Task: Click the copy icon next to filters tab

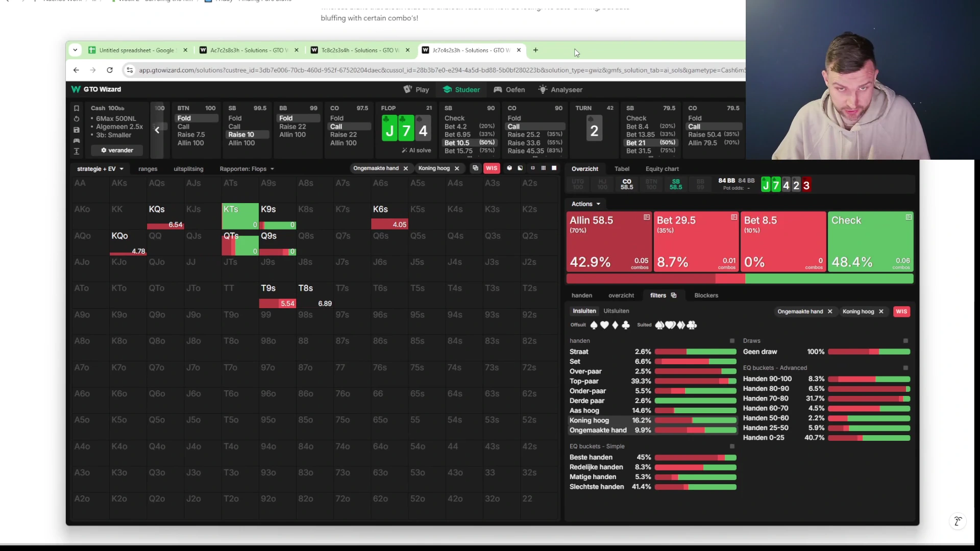Action: pos(673,295)
